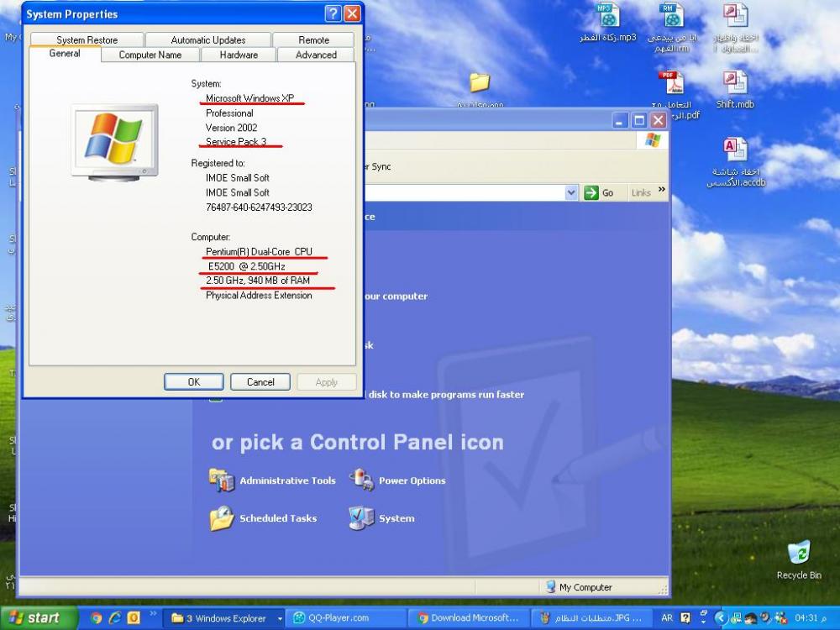Viewport: 840px width, 630px height.
Task: Close the System Properties dialog
Action: pyautogui.click(x=352, y=13)
